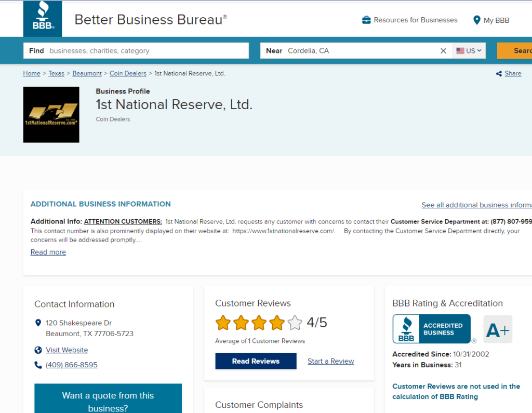This screenshot has width=532, height=413.
Task: Click the BBB Rating & Accreditation heading
Action: point(447,303)
